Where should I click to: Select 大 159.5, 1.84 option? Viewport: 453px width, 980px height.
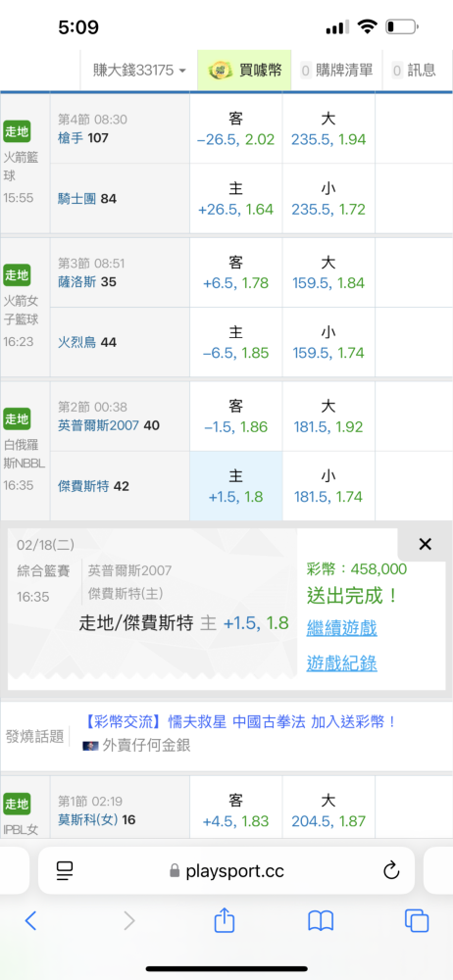click(x=328, y=272)
